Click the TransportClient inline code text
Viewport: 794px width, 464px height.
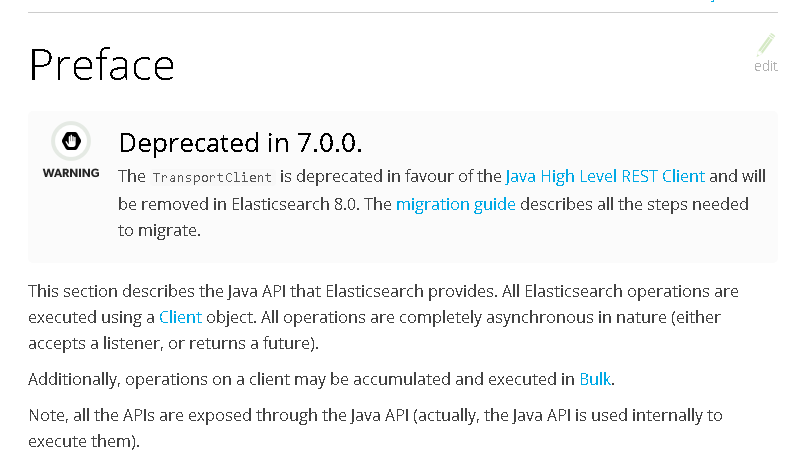[212, 178]
